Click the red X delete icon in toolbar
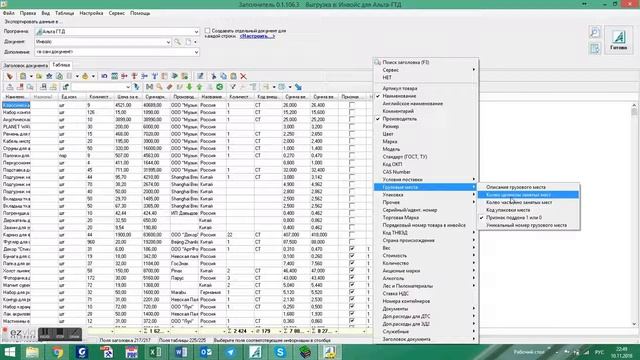 243,76
